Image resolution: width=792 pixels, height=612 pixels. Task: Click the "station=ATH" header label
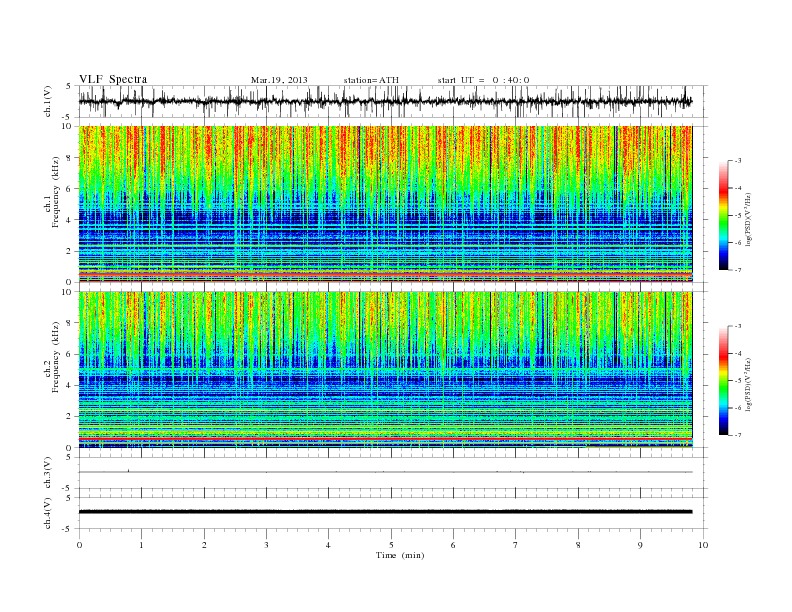[371, 80]
